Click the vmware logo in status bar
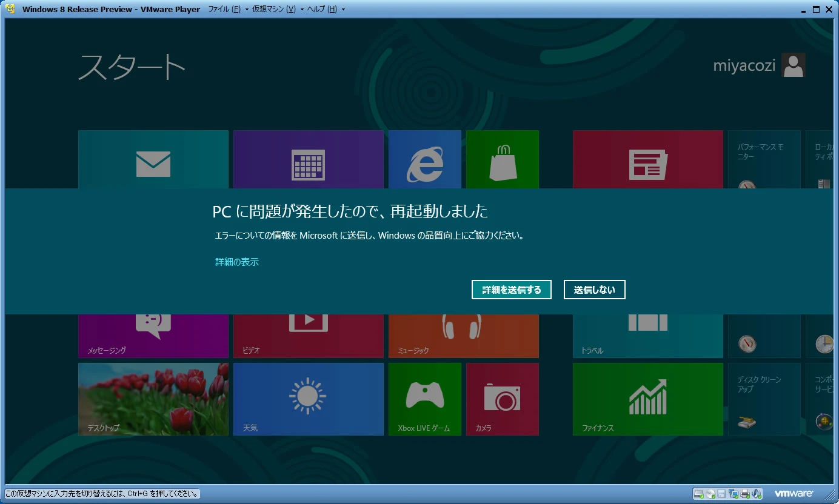This screenshot has height=504, width=839. [x=794, y=494]
